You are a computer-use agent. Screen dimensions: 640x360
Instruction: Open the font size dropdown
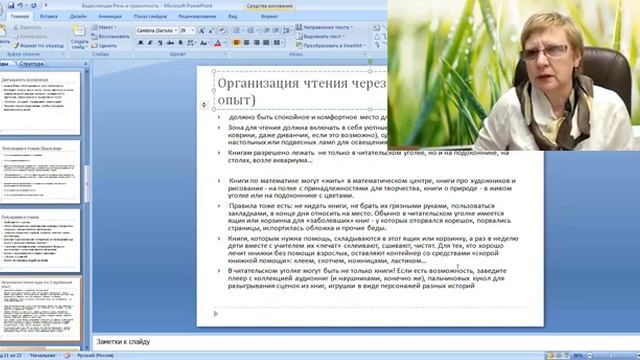coord(193,31)
